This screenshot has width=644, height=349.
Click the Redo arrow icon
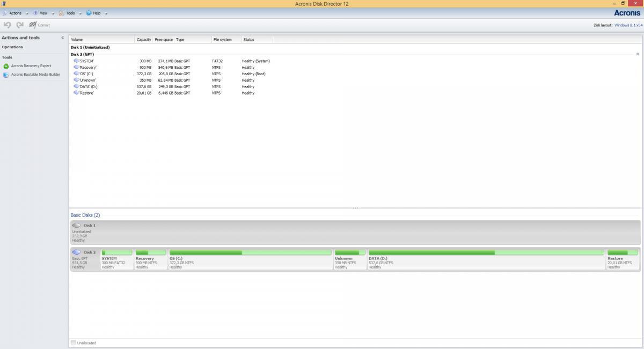point(20,25)
